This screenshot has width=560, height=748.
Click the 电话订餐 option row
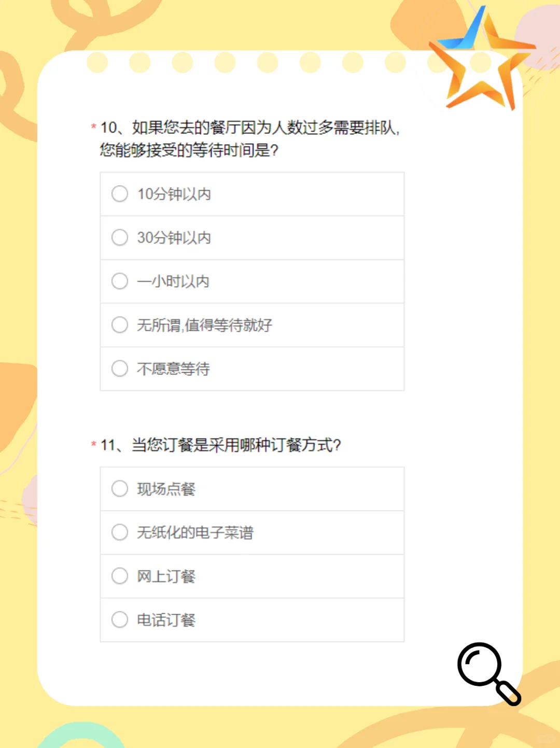point(252,620)
